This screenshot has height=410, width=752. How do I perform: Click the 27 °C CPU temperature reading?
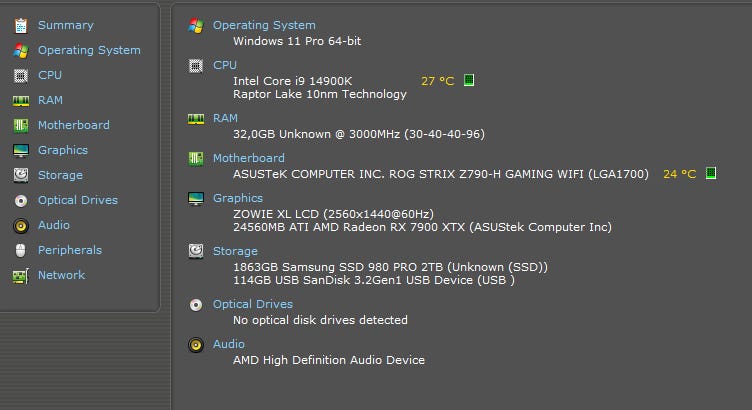pyautogui.click(x=437, y=80)
